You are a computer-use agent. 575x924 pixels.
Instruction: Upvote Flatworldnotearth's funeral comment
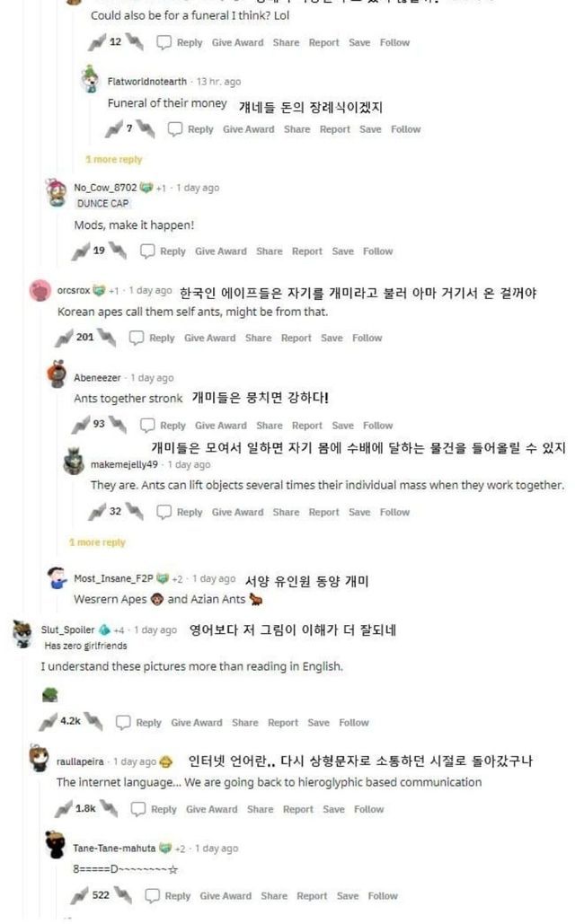click(114, 129)
